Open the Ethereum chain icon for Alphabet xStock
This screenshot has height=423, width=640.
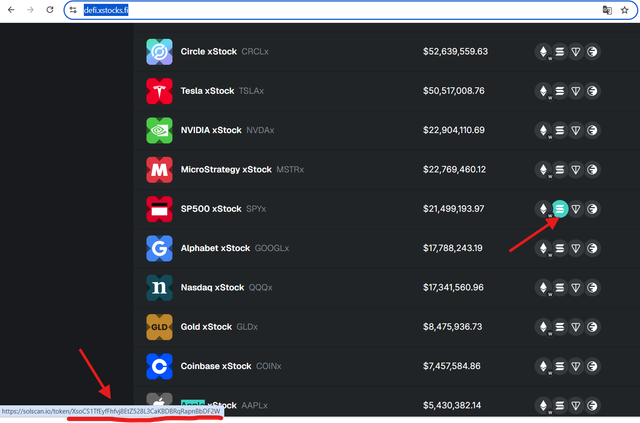click(x=543, y=248)
